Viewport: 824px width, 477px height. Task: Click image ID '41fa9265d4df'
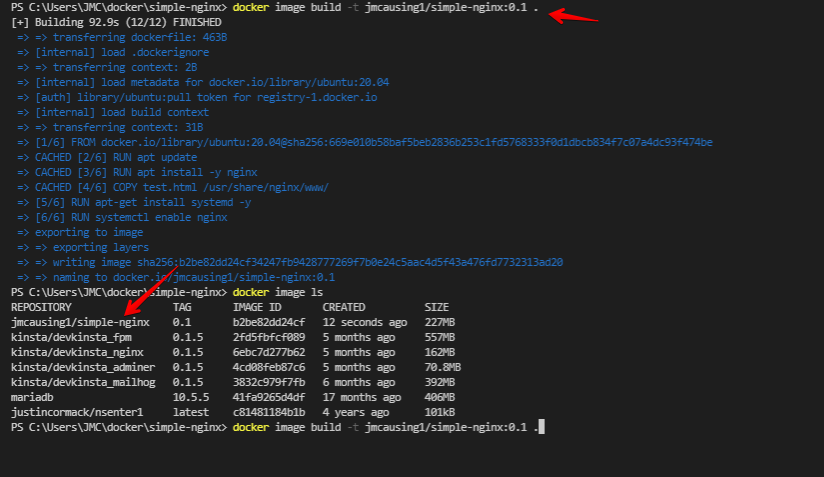click(269, 397)
